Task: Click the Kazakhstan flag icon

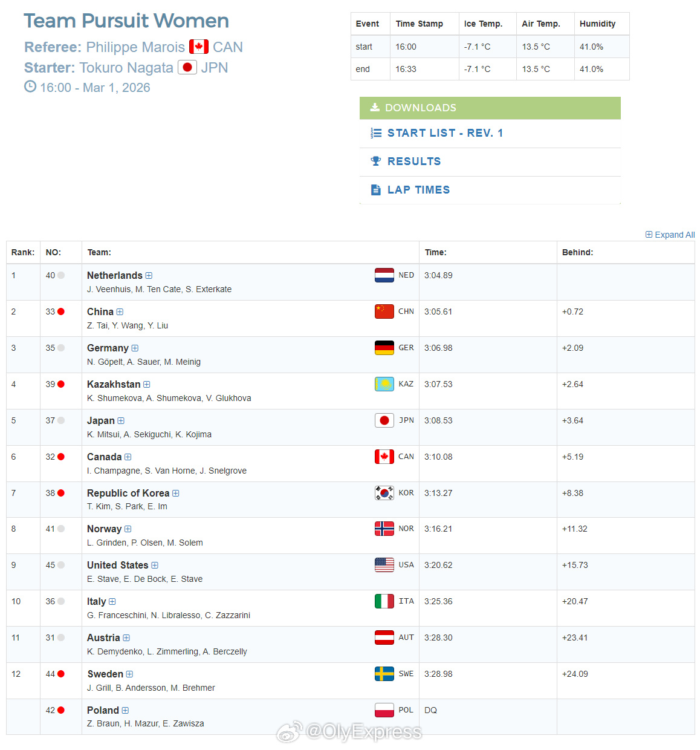Action: [384, 384]
